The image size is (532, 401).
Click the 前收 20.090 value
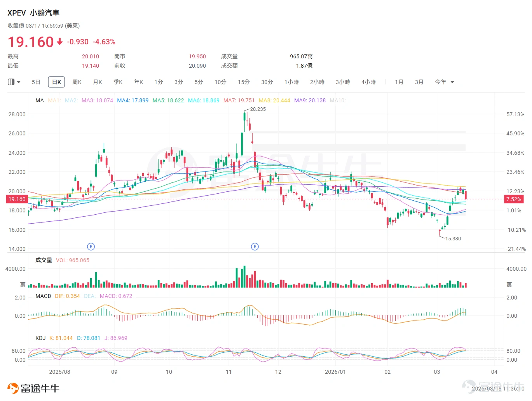pos(197,66)
